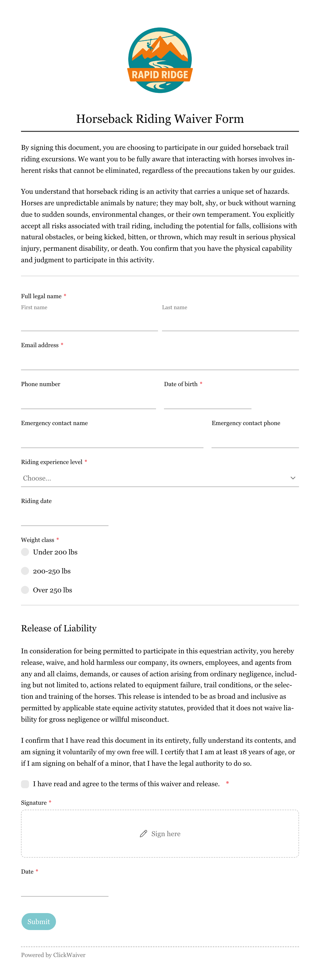Screen dimensions: 320x980
Task: Click Sign here signature area
Action: point(159,834)
